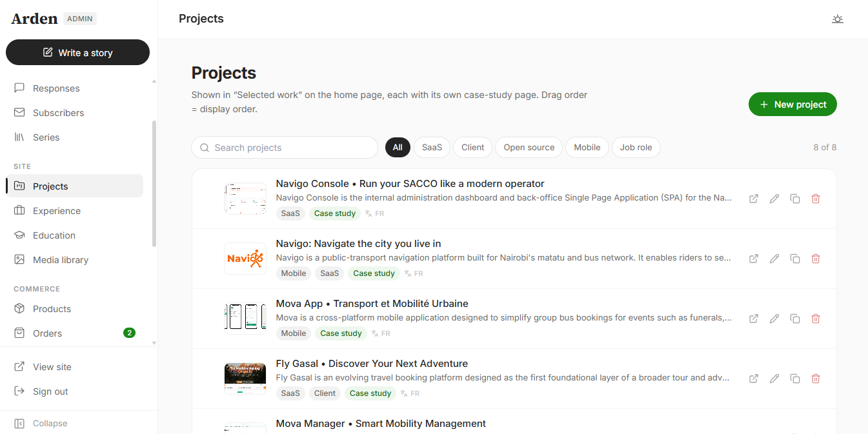
Task: Click the Experience briefcase icon
Action: pyautogui.click(x=19, y=210)
